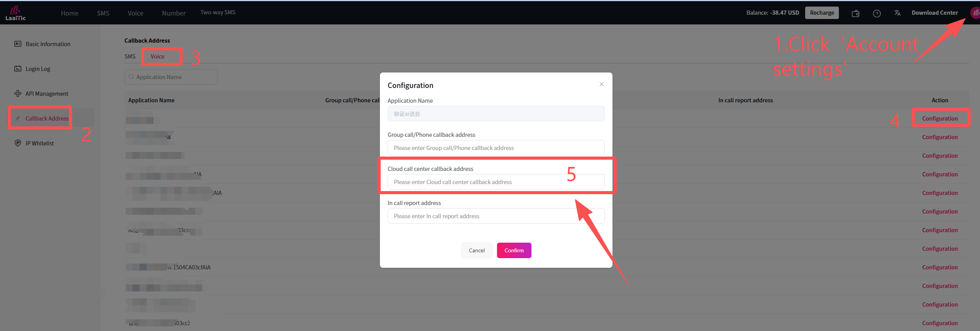Click the help question mark icon

click(876, 14)
